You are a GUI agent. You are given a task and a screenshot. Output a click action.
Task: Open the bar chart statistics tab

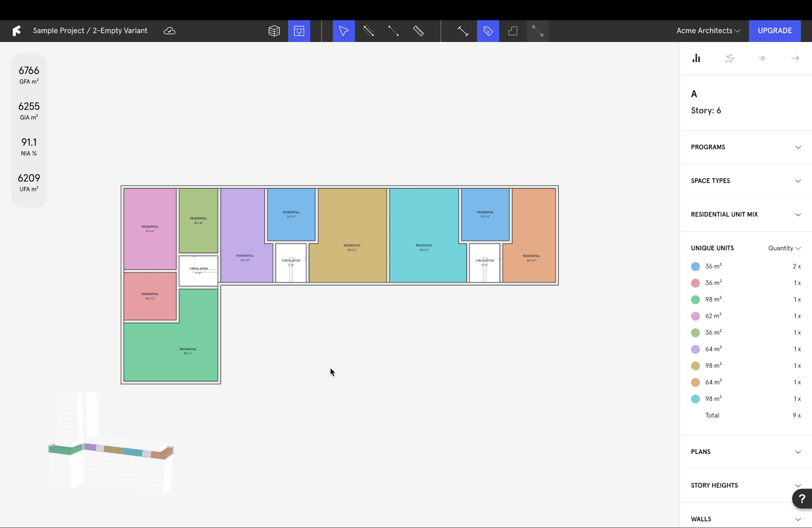click(696, 58)
